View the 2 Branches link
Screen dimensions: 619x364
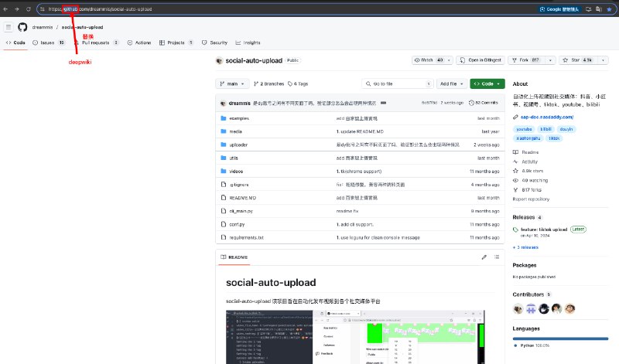pos(268,83)
